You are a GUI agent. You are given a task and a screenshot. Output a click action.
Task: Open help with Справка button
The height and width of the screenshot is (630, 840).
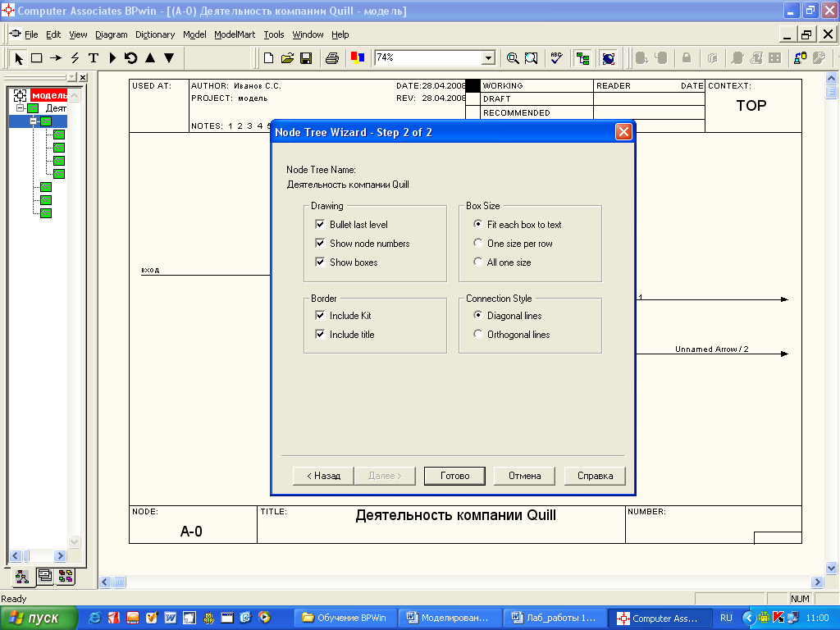pos(595,476)
